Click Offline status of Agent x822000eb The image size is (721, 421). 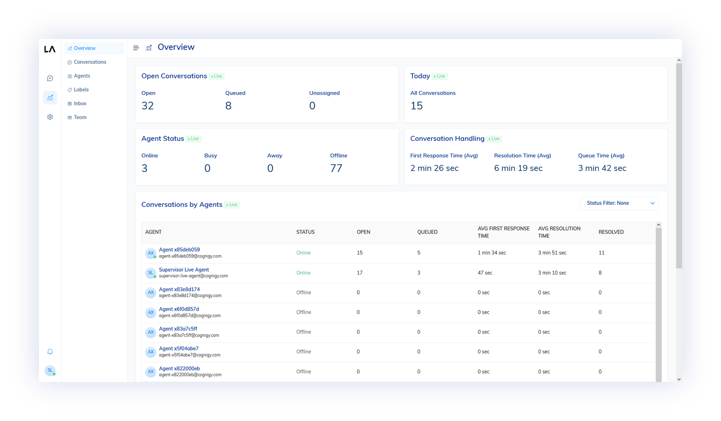303,372
